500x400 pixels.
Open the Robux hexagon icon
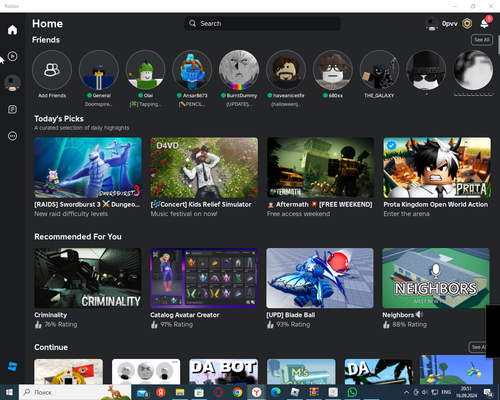tap(467, 23)
